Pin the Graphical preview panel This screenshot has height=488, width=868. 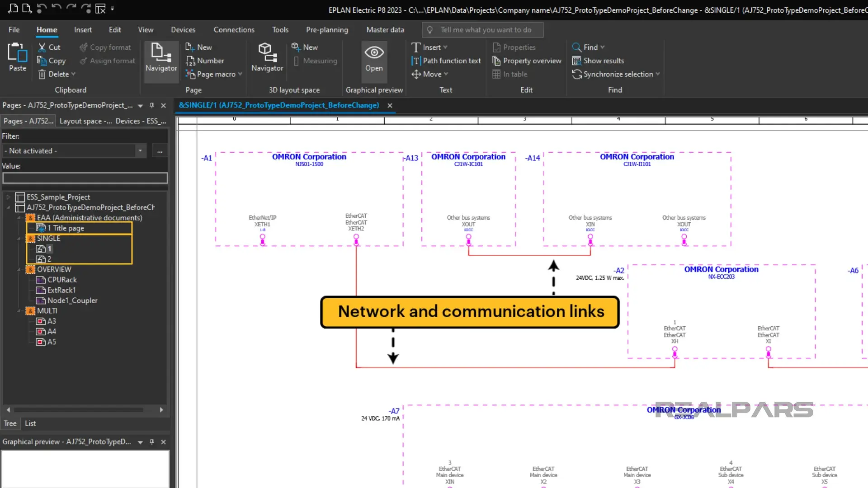pos(152,442)
